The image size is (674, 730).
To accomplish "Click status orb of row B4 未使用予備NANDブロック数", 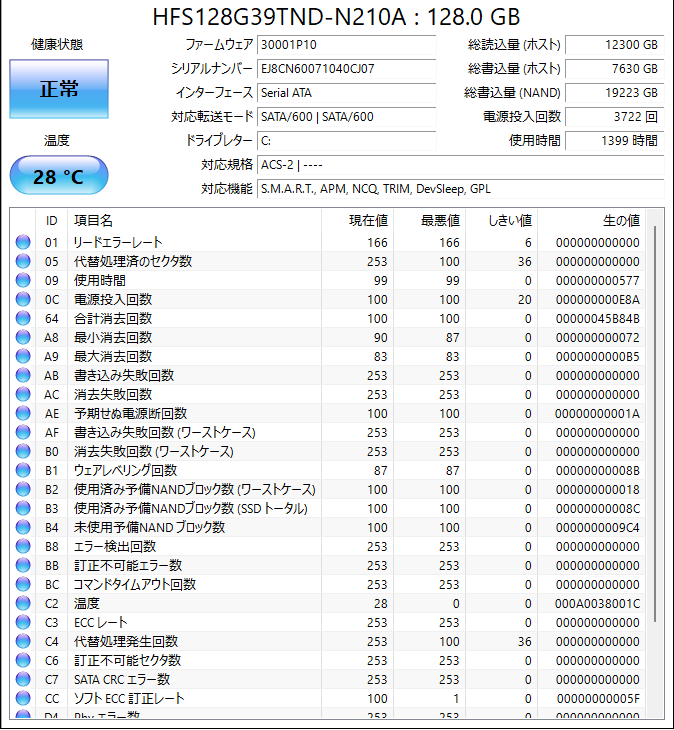I will (23, 527).
